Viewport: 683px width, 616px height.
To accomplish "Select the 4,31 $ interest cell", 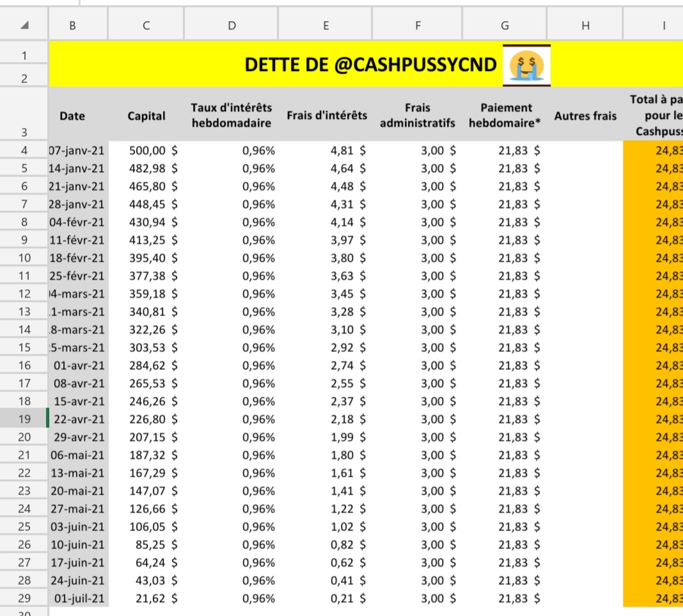I will pyautogui.click(x=326, y=204).
